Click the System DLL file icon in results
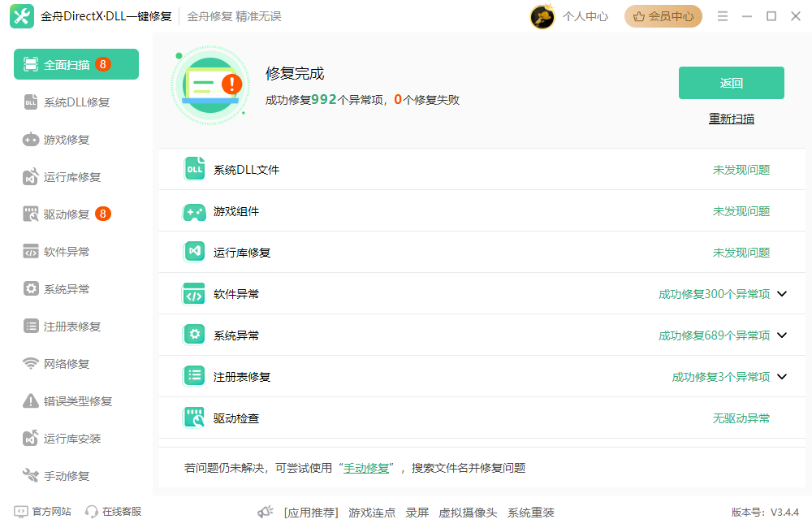This screenshot has height=528, width=812. tap(195, 169)
